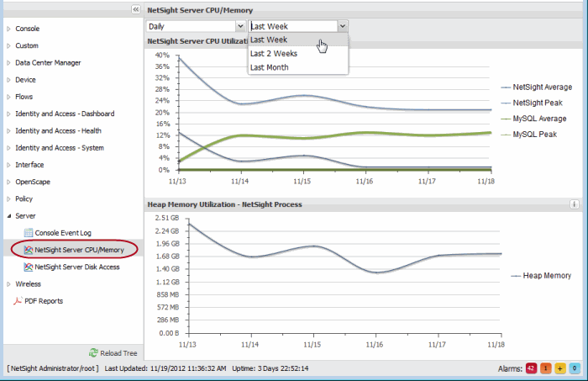
Task: Open Identity and Access - Health item
Action: [x=58, y=130]
